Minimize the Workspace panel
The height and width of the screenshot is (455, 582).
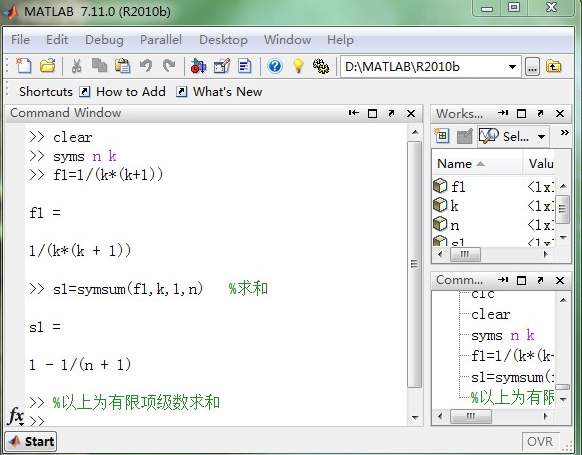[x=503, y=113]
